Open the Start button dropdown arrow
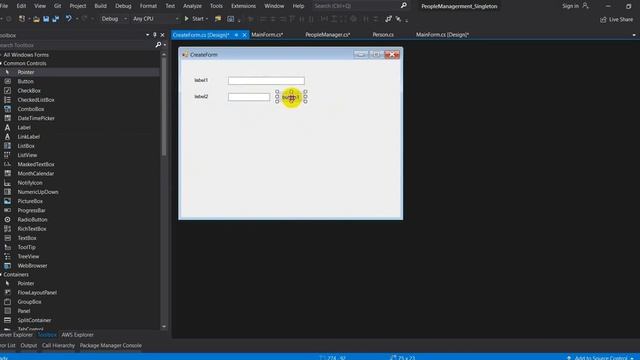Viewport: 640px width, 360px height. point(207,19)
